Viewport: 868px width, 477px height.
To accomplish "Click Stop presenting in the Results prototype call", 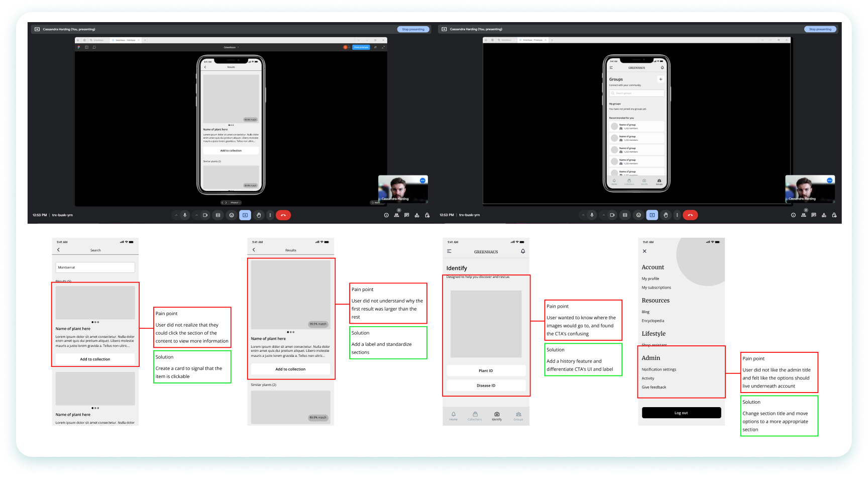I will [x=413, y=29].
